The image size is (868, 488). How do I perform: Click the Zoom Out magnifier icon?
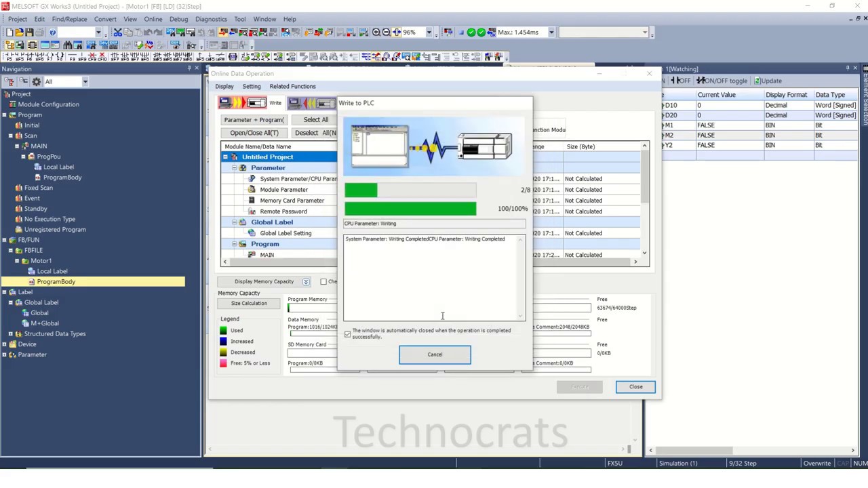386,32
